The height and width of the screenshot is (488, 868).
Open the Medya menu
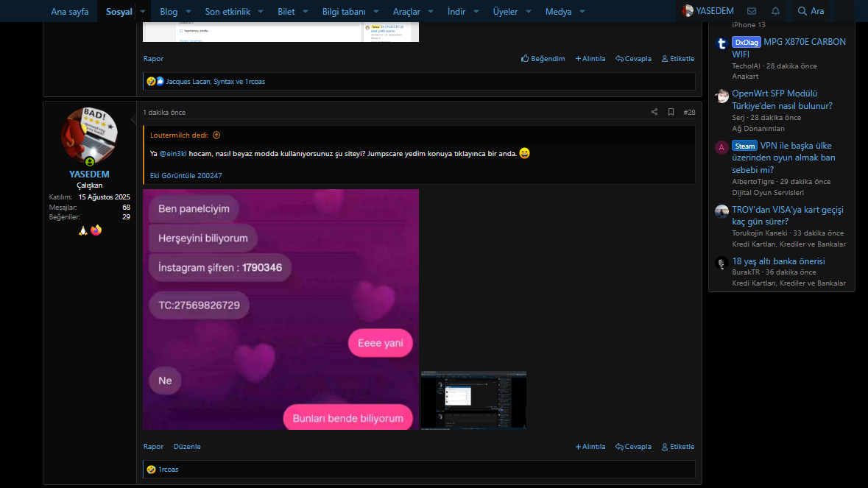click(x=558, y=11)
